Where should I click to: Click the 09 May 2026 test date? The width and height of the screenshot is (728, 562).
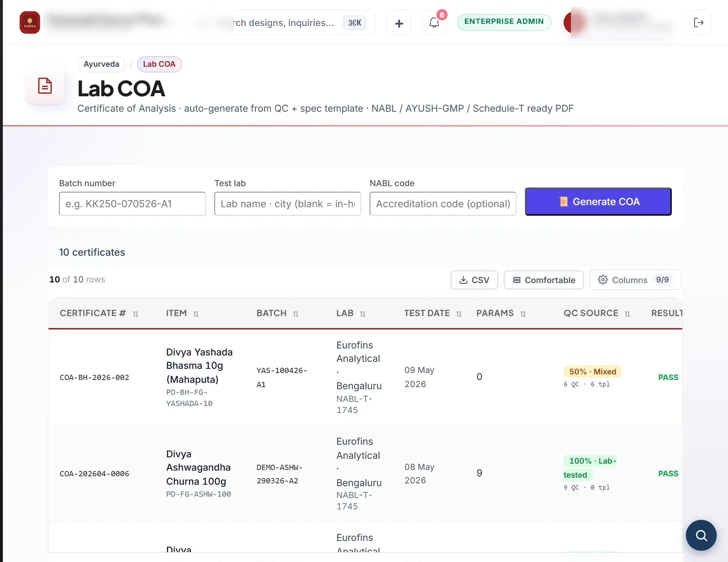[419, 377]
